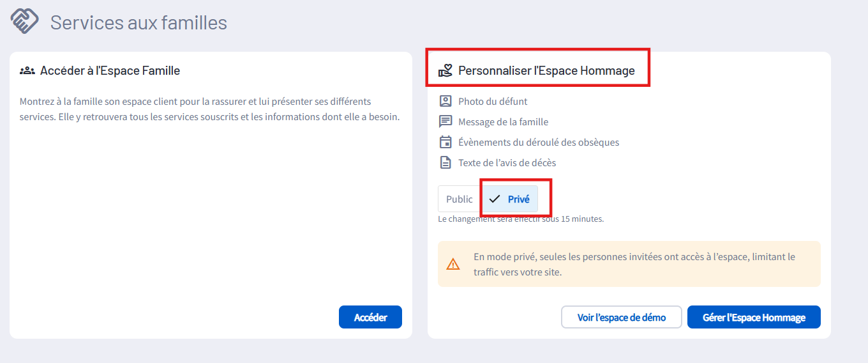Click the Services aux familles heading
Screen dimensions: 868x363
138,22
